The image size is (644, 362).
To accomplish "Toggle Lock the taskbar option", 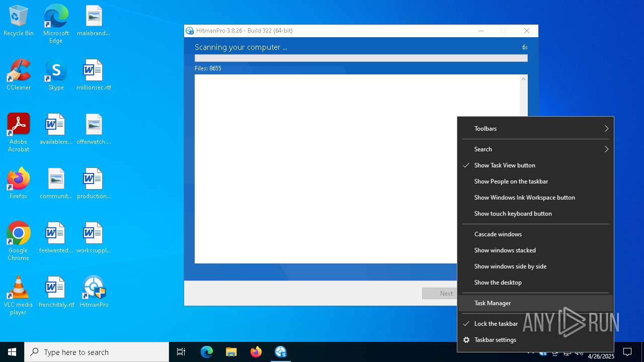I will tap(535, 324).
